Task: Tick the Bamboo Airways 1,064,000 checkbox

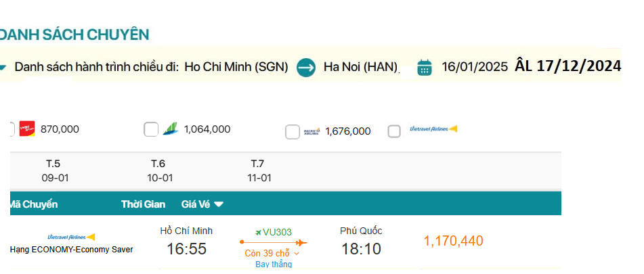Action: pos(151,129)
